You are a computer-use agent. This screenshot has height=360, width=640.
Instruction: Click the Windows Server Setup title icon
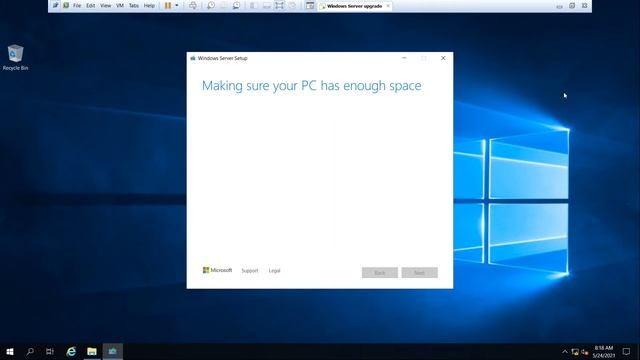pyautogui.click(x=193, y=58)
